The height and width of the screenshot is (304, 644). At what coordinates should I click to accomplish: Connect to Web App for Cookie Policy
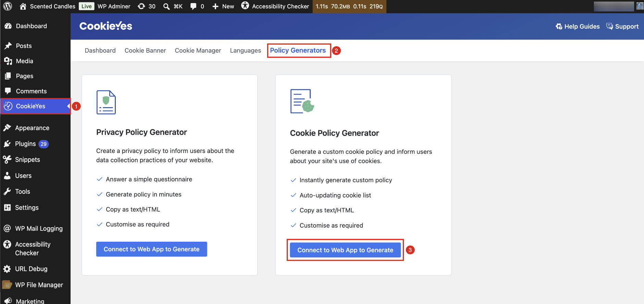coord(345,250)
